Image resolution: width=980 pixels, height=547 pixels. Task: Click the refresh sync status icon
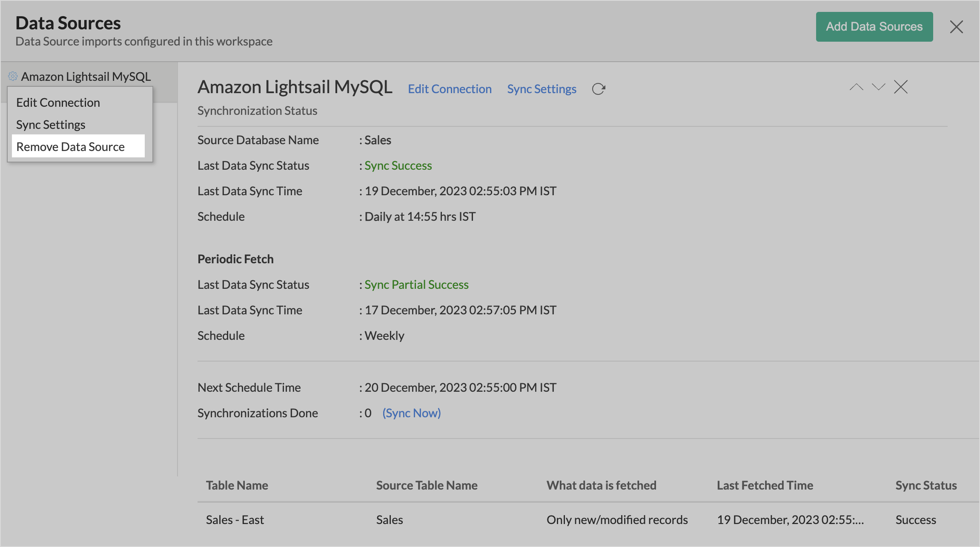coord(598,89)
